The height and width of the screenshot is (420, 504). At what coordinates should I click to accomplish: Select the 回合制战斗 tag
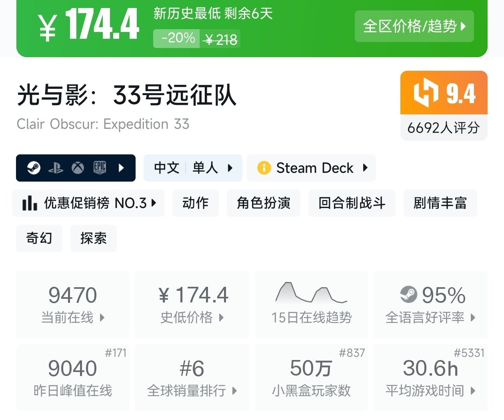(x=352, y=203)
